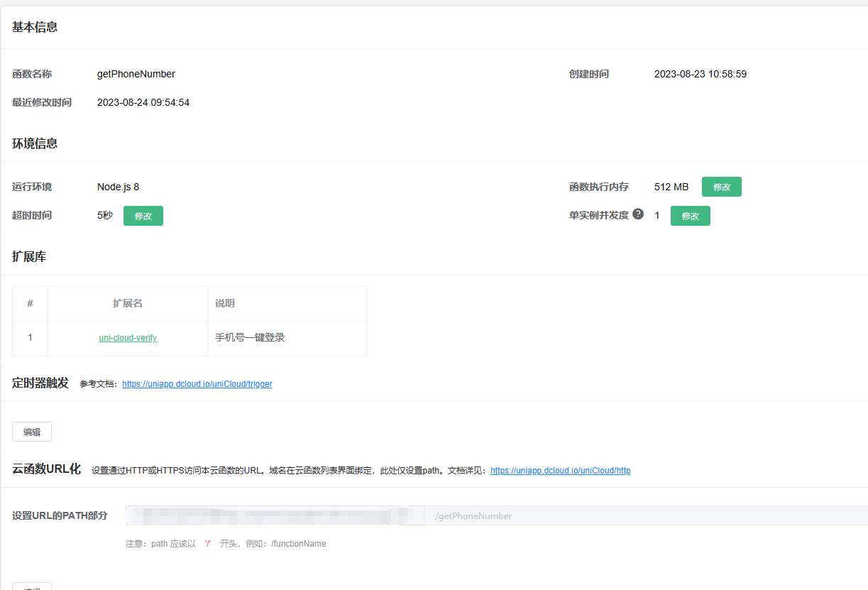Click 修改 next to 超时时间 5秒
This screenshot has height=590, width=868.
click(x=143, y=216)
